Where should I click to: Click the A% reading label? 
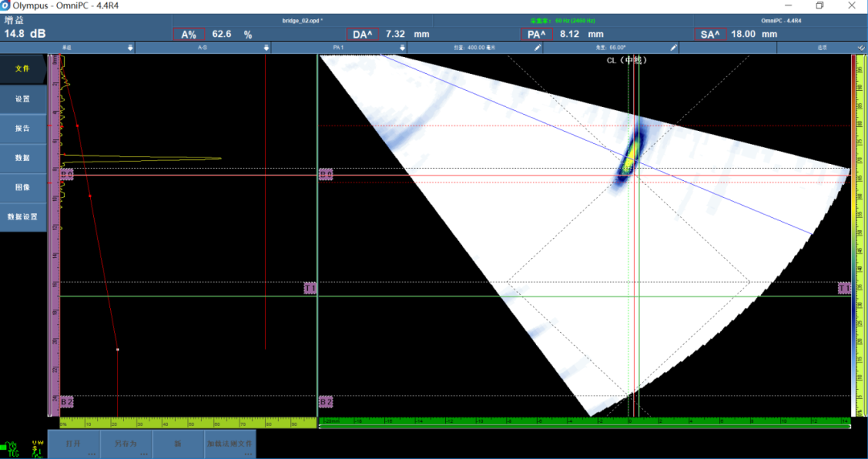[189, 35]
